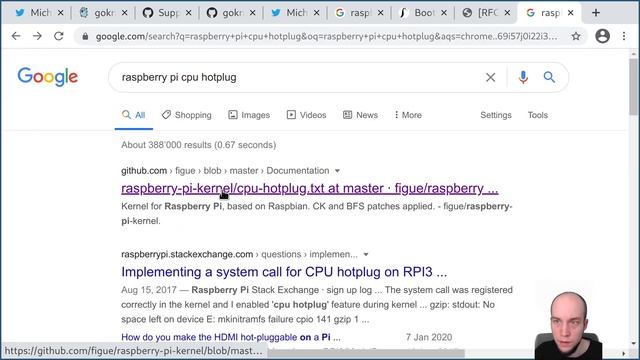Screen dimensions: 640x360
Task: Click the 'About 388'000 results' text
Action: 198,145
